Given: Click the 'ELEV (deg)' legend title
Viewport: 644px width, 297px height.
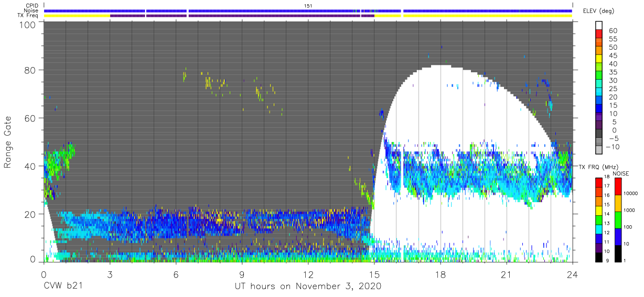Looking at the screenshot, I should (x=598, y=11).
